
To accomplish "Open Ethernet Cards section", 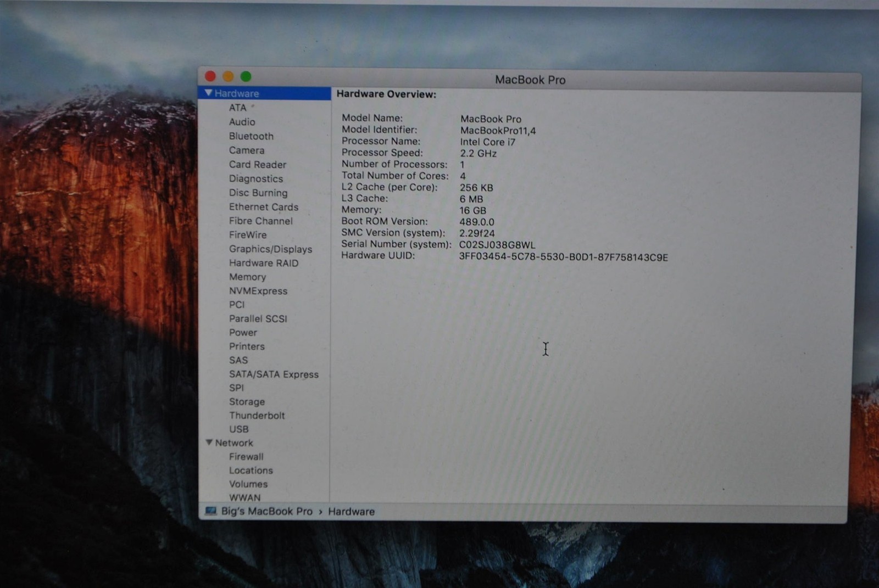I will tap(264, 207).
